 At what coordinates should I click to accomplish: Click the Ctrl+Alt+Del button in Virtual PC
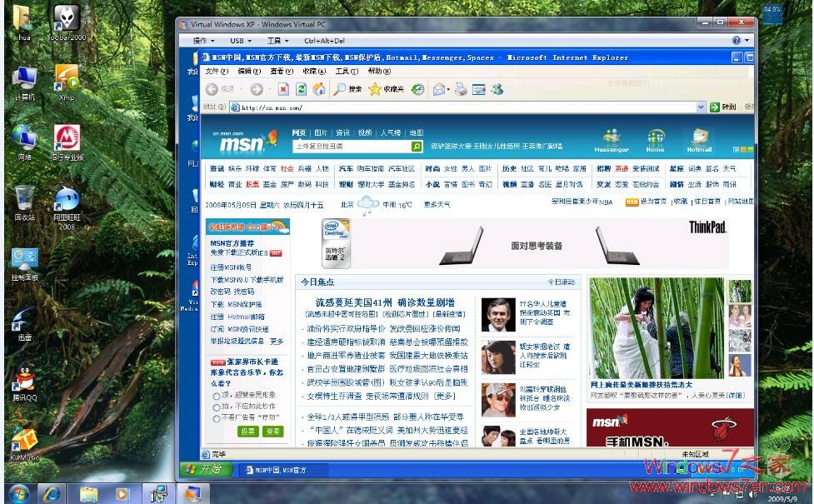pyautogui.click(x=324, y=40)
